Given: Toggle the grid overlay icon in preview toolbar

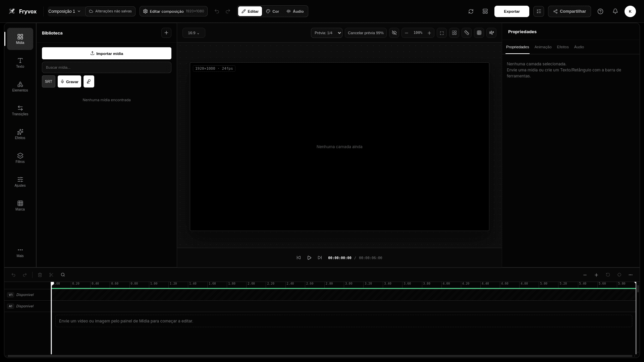Looking at the screenshot, I should (479, 33).
